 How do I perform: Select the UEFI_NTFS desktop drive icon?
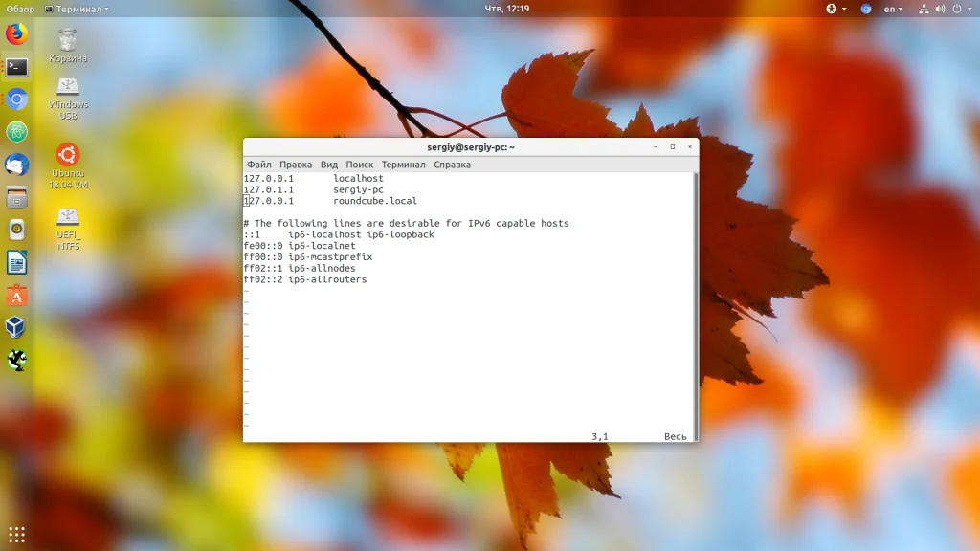point(68,229)
